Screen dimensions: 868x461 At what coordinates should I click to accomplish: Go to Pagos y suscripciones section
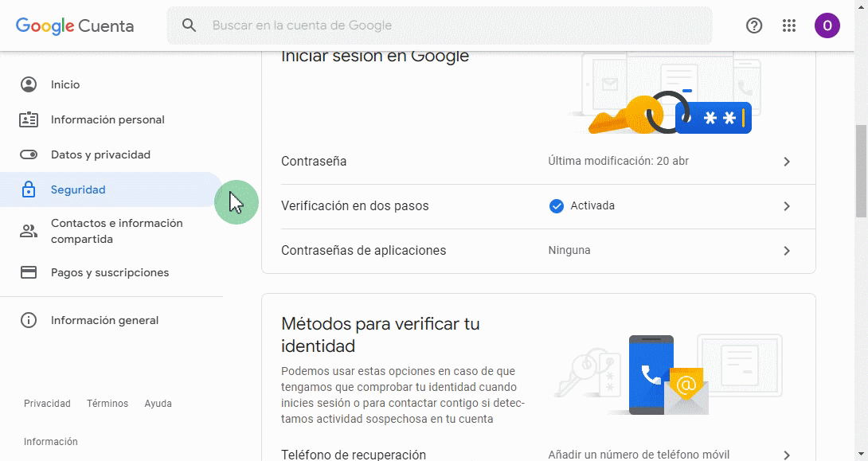pyautogui.click(x=110, y=272)
